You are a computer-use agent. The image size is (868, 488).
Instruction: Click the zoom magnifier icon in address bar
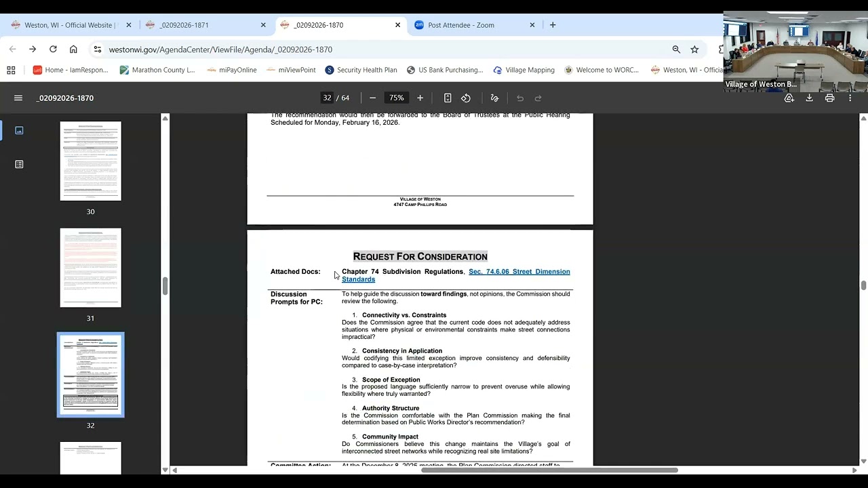pyautogui.click(x=676, y=49)
